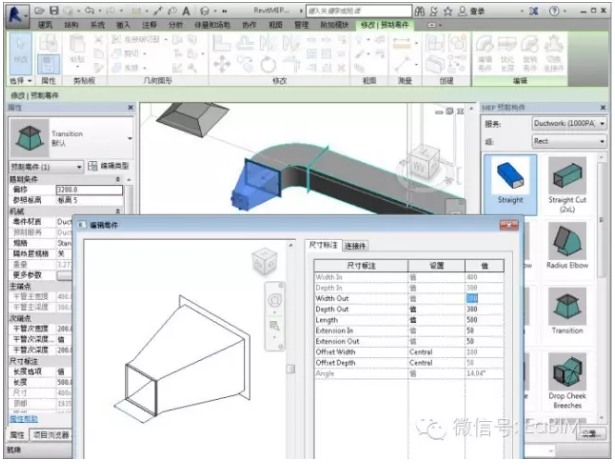Open the 附加模块 ribbon tab
This screenshot has height=466, width=615.
coord(334,25)
